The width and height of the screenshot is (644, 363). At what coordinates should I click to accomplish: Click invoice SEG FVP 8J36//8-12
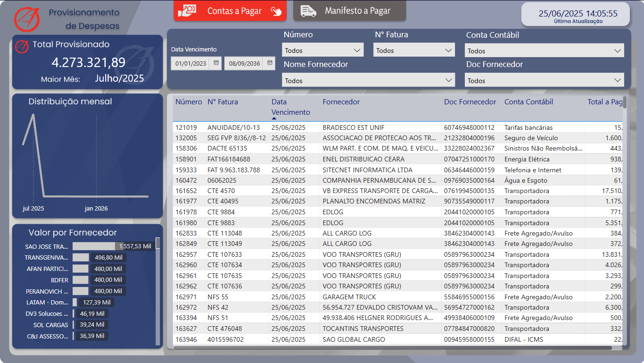pyautogui.click(x=237, y=138)
